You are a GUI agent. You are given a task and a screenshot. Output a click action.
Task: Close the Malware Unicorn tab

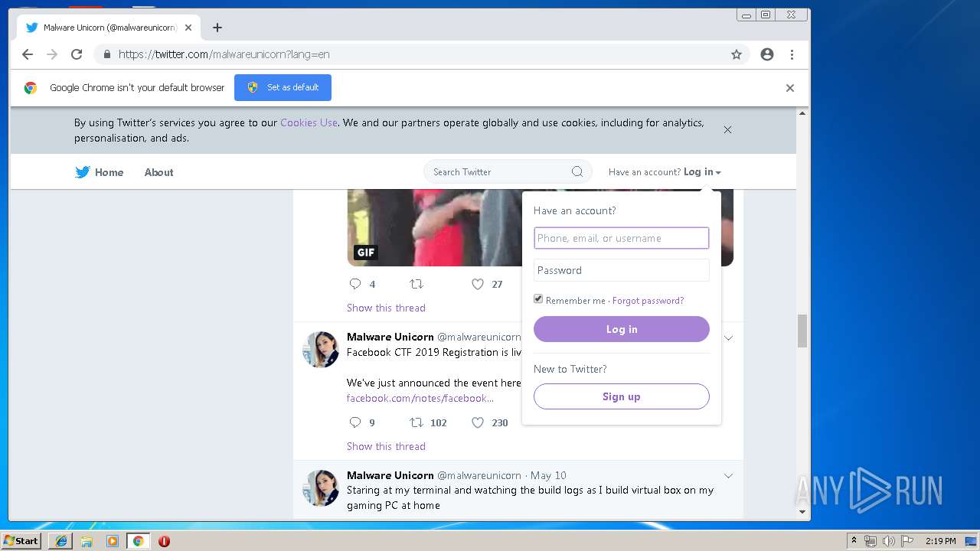tap(188, 28)
